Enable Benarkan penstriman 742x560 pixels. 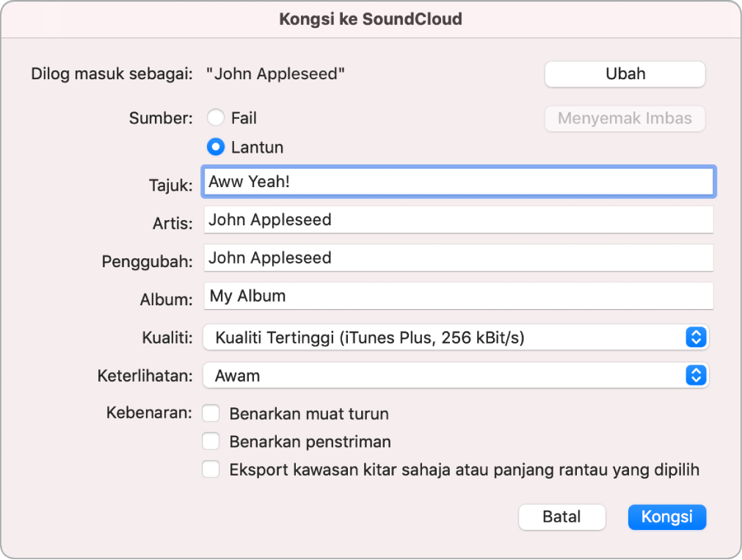211,441
